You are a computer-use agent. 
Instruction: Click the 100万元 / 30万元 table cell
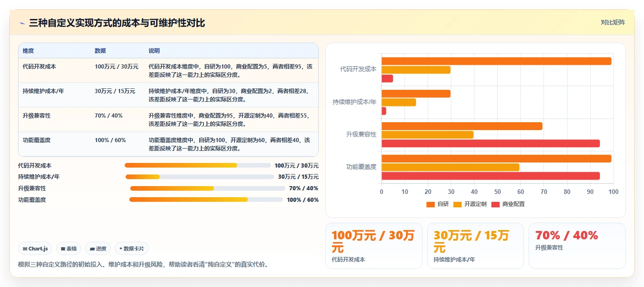117,67
